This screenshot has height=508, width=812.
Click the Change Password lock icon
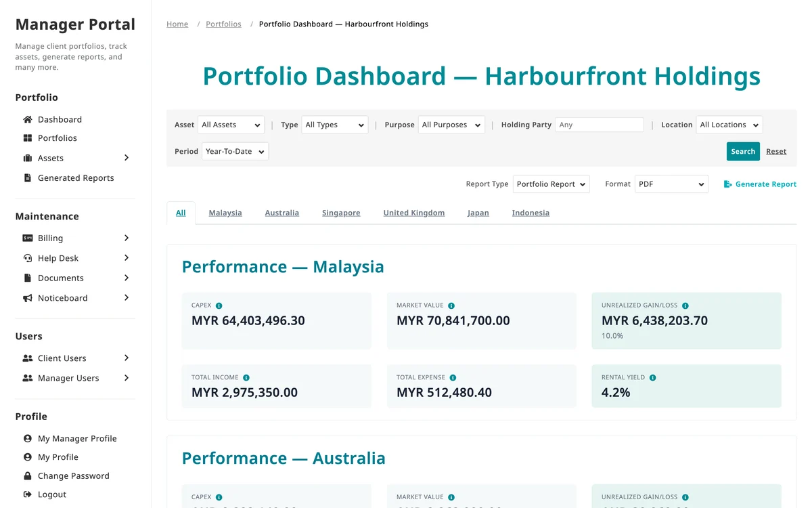click(28, 476)
